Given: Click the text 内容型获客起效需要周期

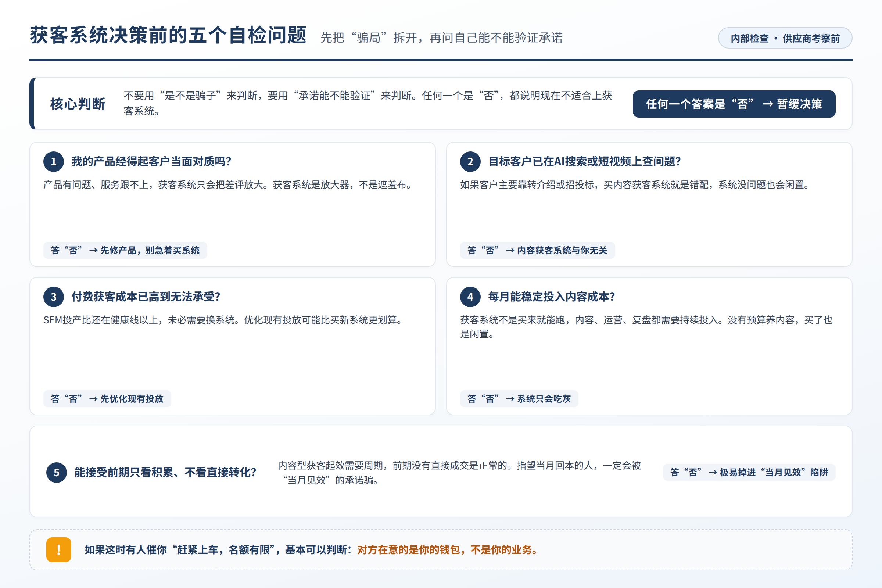Looking at the screenshot, I should (x=330, y=466).
